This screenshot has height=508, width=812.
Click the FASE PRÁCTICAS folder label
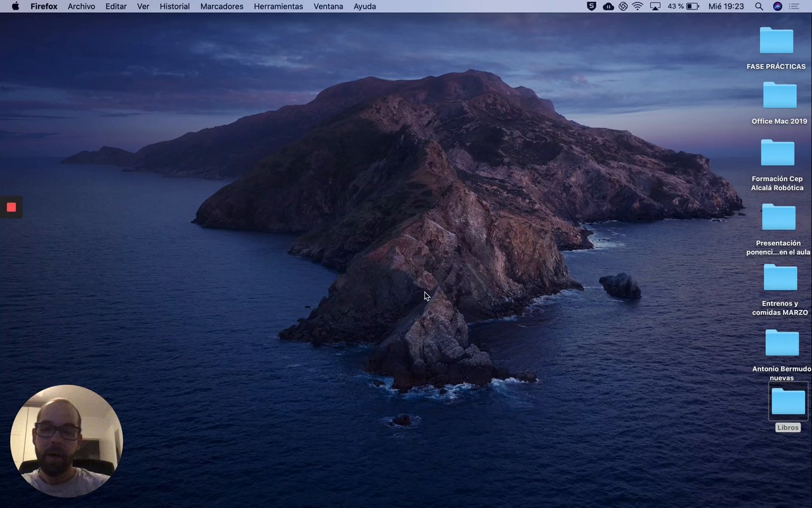point(776,67)
